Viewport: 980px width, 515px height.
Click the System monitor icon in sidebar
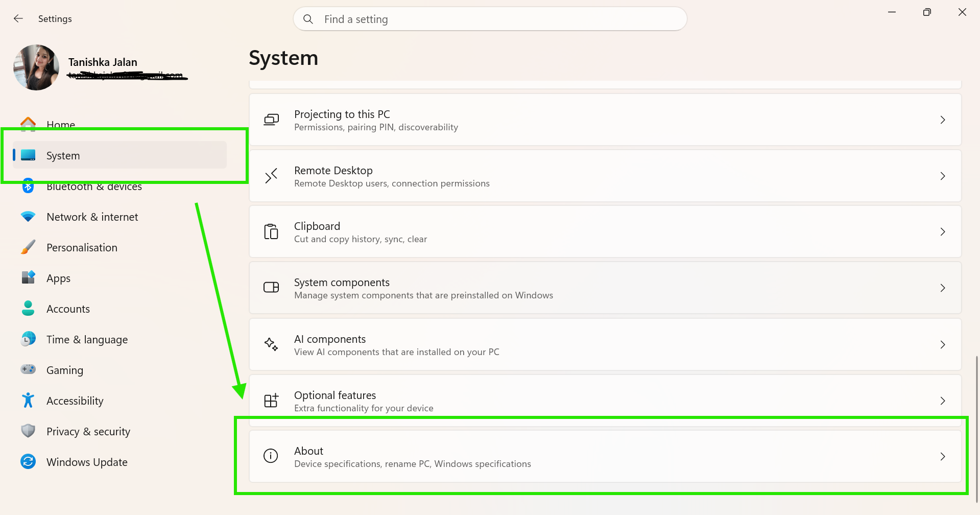(x=28, y=155)
